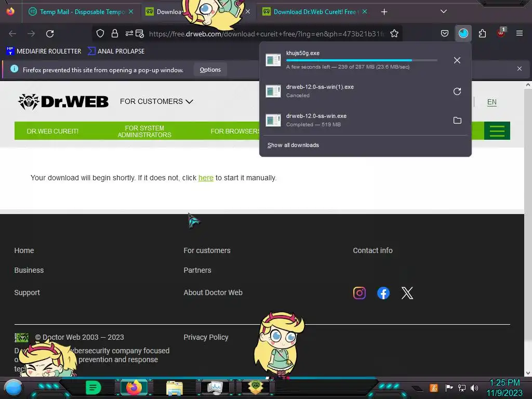The width and height of the screenshot is (532, 399).
Task: Open a new browser tab
Action: click(384, 12)
